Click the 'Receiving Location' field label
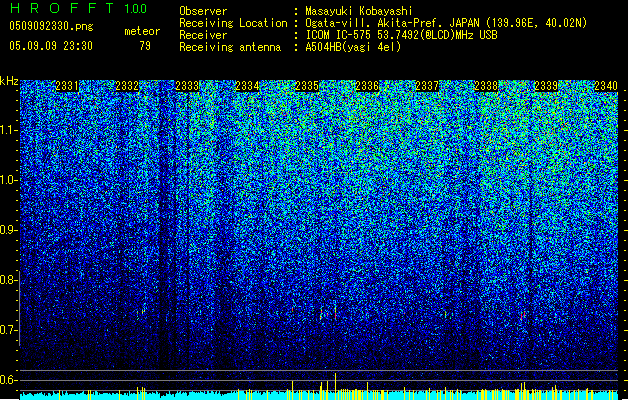 (233, 23)
